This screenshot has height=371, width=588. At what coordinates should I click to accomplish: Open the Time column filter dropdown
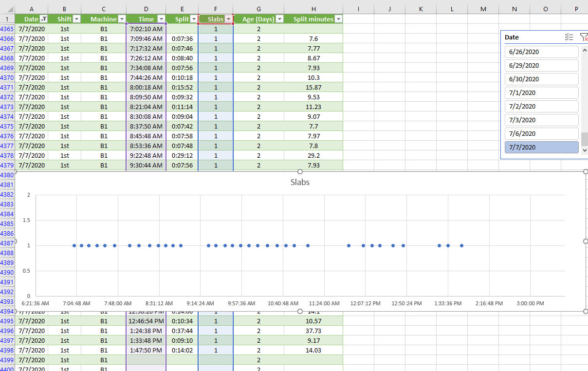point(162,19)
